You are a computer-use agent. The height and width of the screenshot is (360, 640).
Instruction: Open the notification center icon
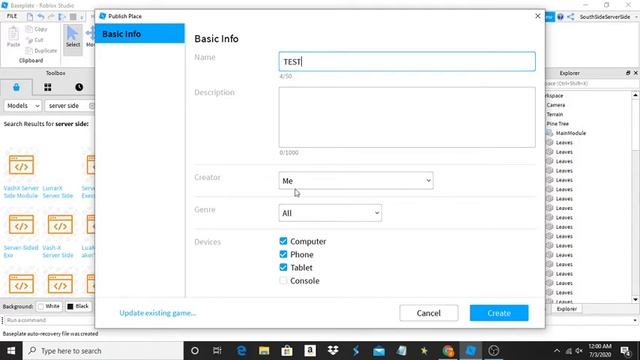(625, 351)
